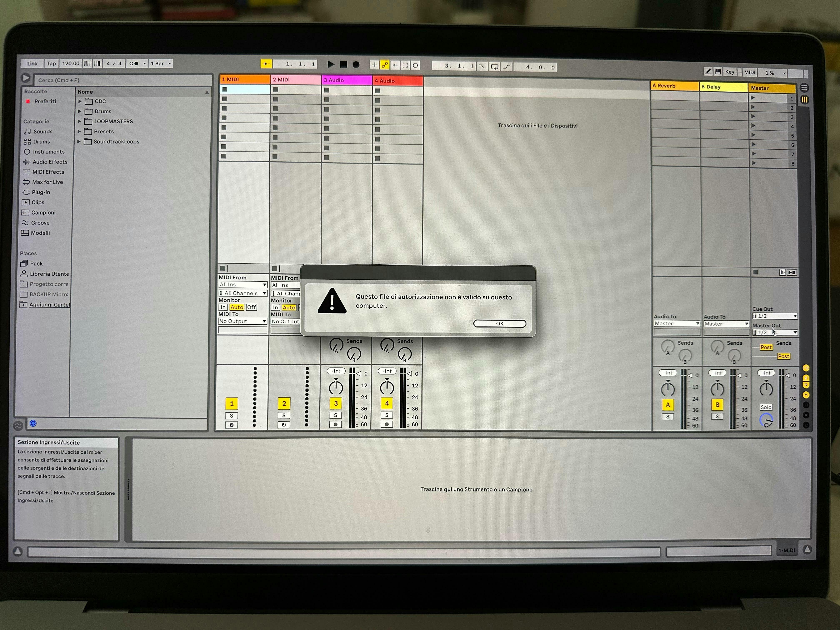840x630 pixels.
Task: Expand the LOOPMASTERS folder
Action: tap(80, 121)
